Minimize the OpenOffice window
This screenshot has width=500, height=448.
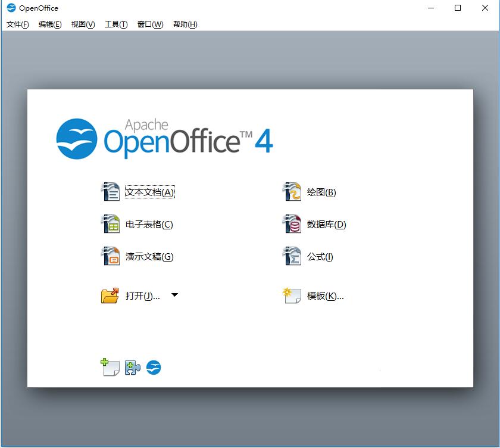point(431,8)
